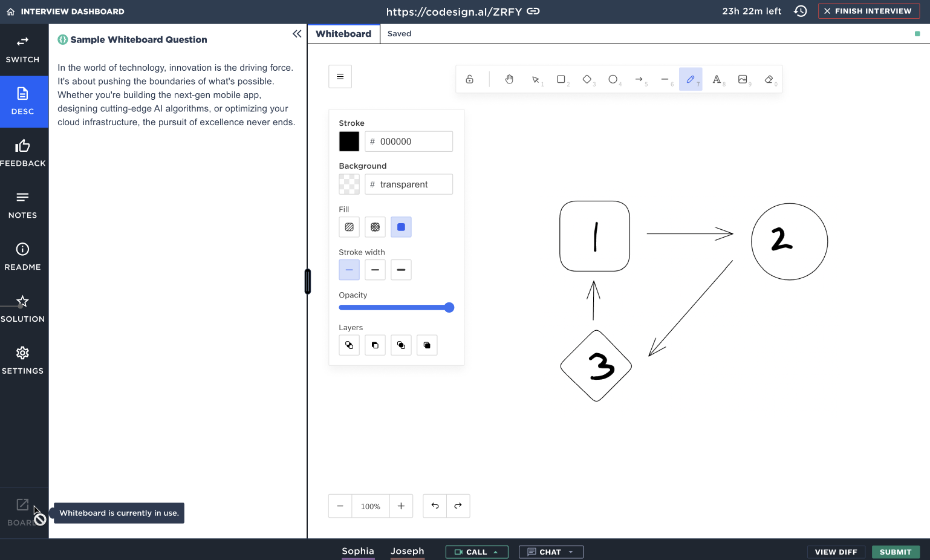The width and height of the screenshot is (930, 560).
Task: Send selection backward one layer
Action: [x=376, y=345]
